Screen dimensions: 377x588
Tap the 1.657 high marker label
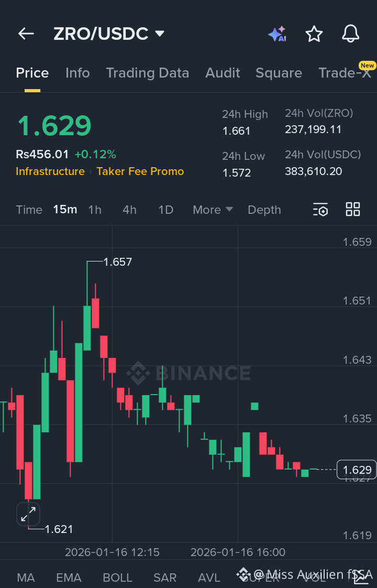coord(118,262)
